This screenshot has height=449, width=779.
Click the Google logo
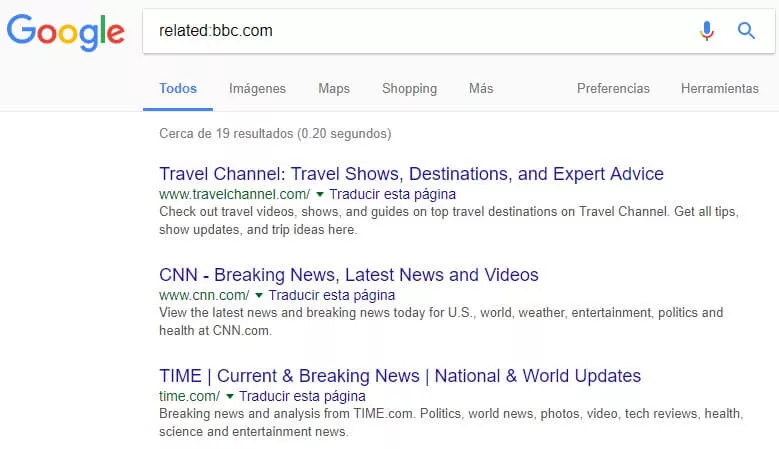pos(66,32)
